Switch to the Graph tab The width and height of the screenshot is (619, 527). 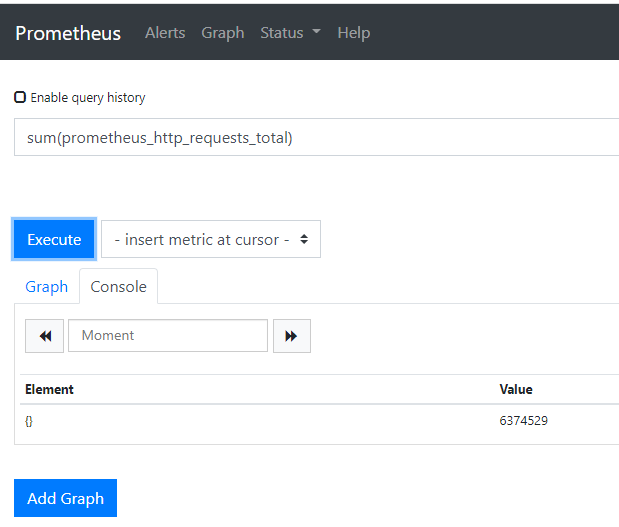pos(47,287)
